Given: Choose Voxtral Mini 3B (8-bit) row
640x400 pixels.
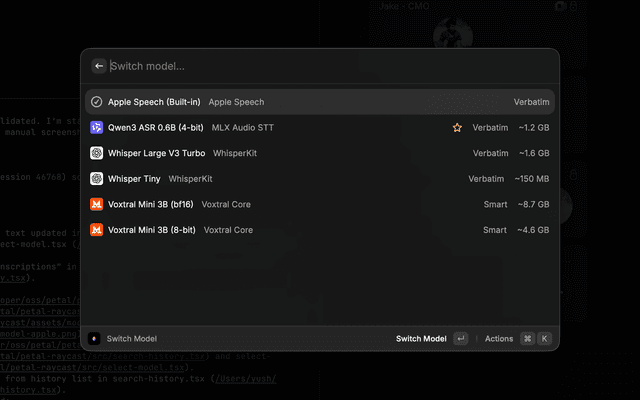Looking at the screenshot, I should pyautogui.click(x=300, y=230).
